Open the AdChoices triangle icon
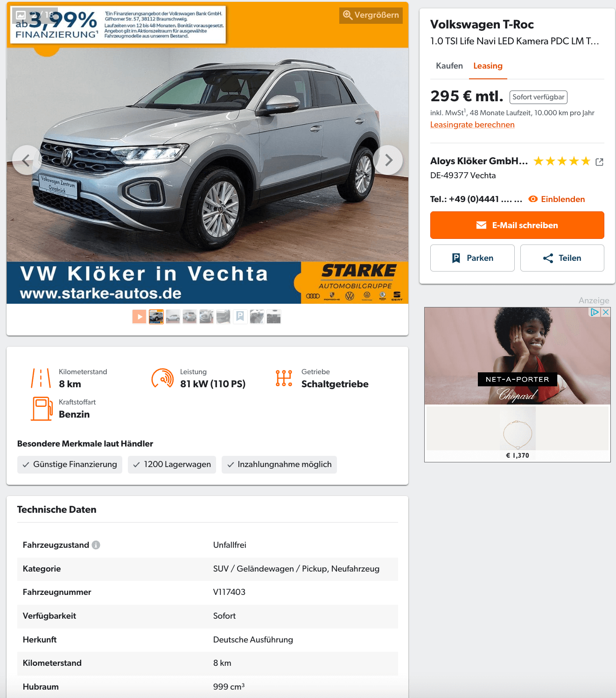 pyautogui.click(x=595, y=312)
